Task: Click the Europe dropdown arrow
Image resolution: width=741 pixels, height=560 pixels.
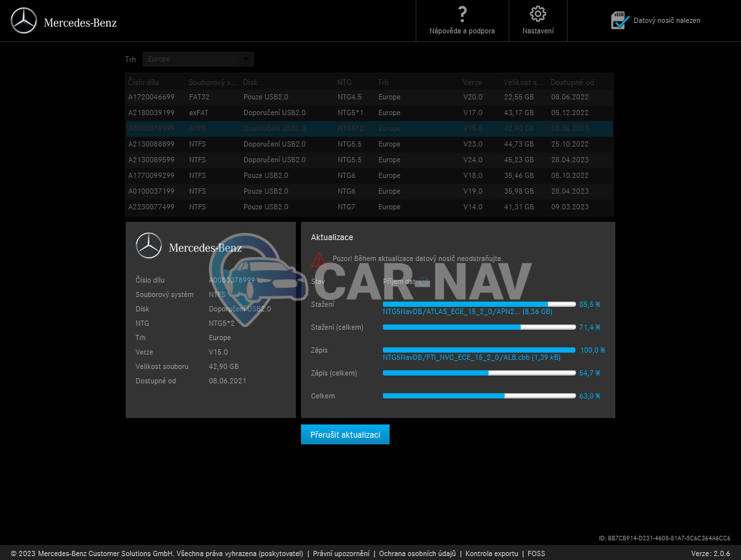Action: [x=246, y=59]
